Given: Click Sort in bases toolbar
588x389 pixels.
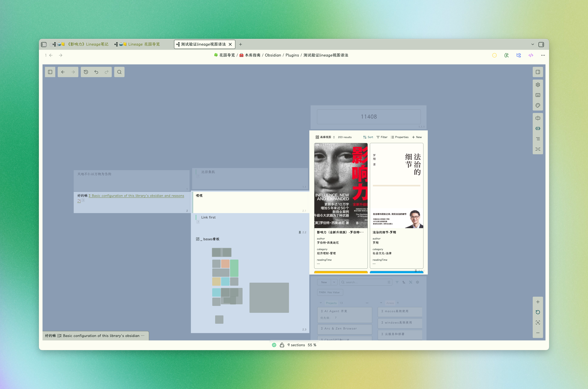Looking at the screenshot, I should (368, 137).
